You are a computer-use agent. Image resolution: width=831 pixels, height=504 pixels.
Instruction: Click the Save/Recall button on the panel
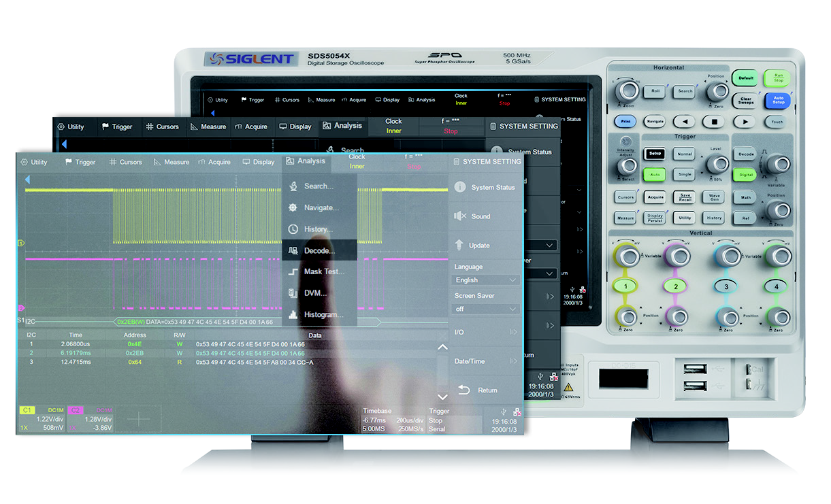(685, 197)
